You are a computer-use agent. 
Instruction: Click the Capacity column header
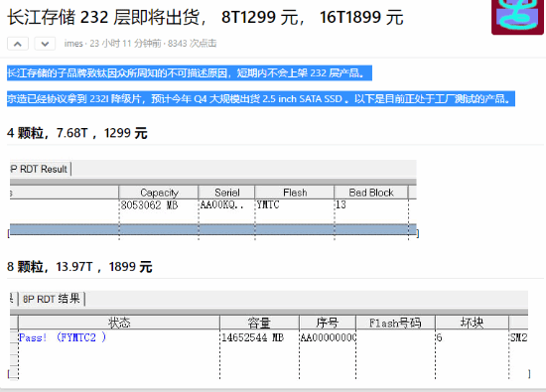(x=159, y=193)
